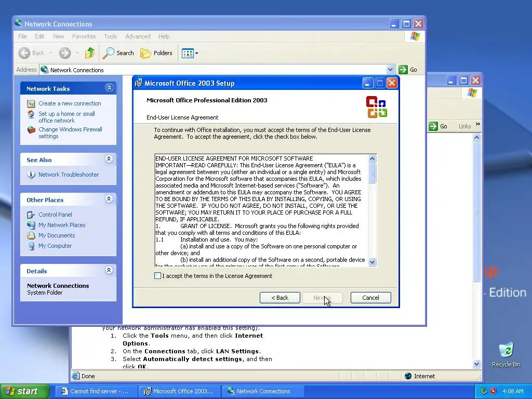Open Tools menu in Network Connections

[x=110, y=36]
